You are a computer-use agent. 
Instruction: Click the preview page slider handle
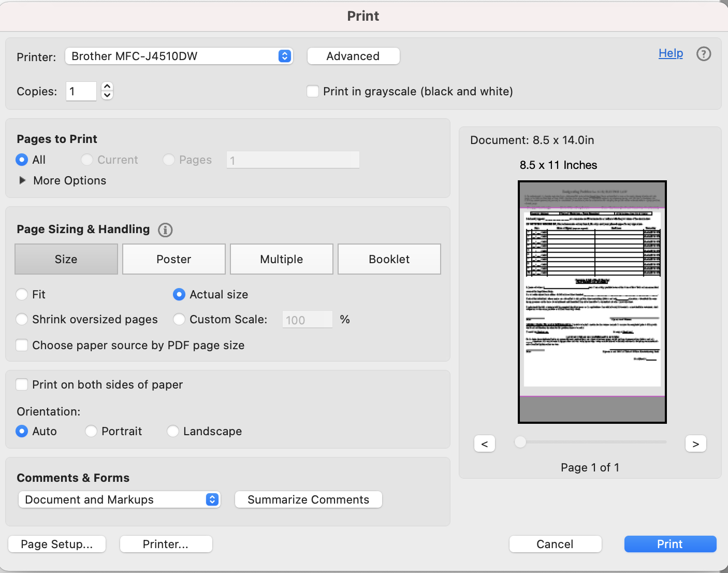pos(520,442)
